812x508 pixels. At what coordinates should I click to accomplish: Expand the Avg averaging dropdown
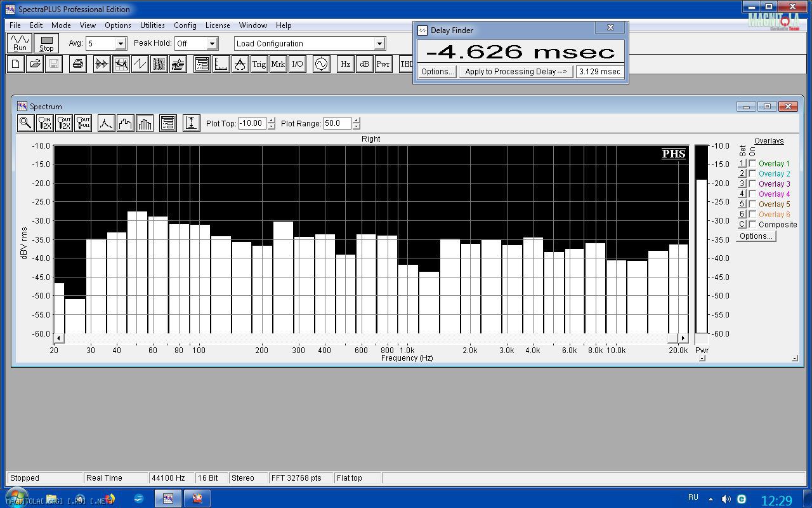[x=121, y=44]
